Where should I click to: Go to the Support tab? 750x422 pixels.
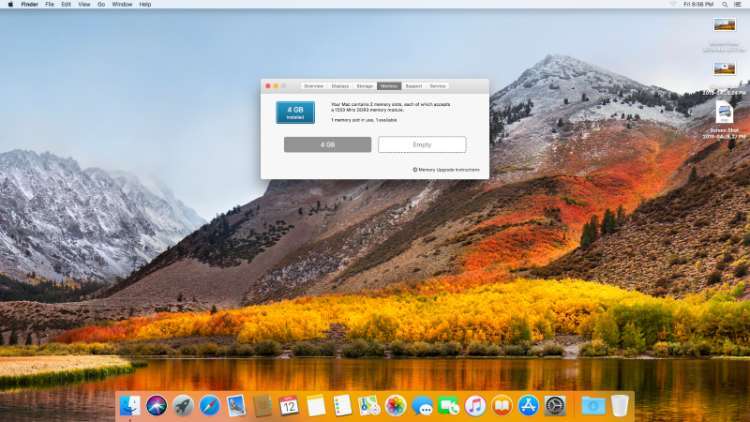point(413,86)
